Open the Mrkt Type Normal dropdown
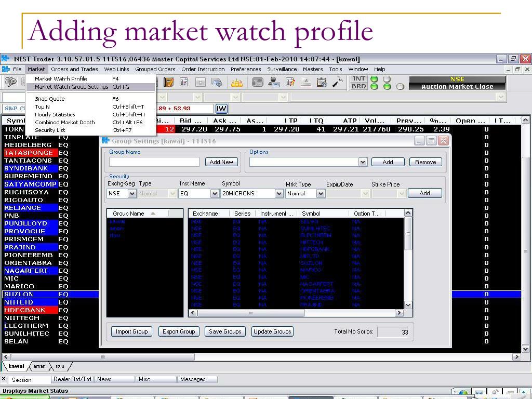The width and height of the screenshot is (532, 399). click(x=321, y=193)
